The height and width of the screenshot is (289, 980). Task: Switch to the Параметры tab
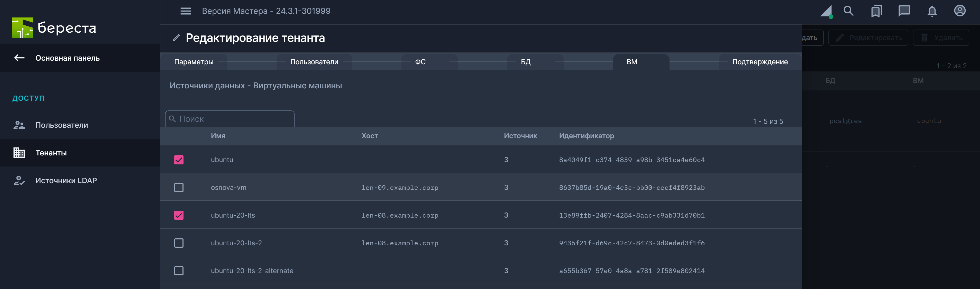click(194, 62)
